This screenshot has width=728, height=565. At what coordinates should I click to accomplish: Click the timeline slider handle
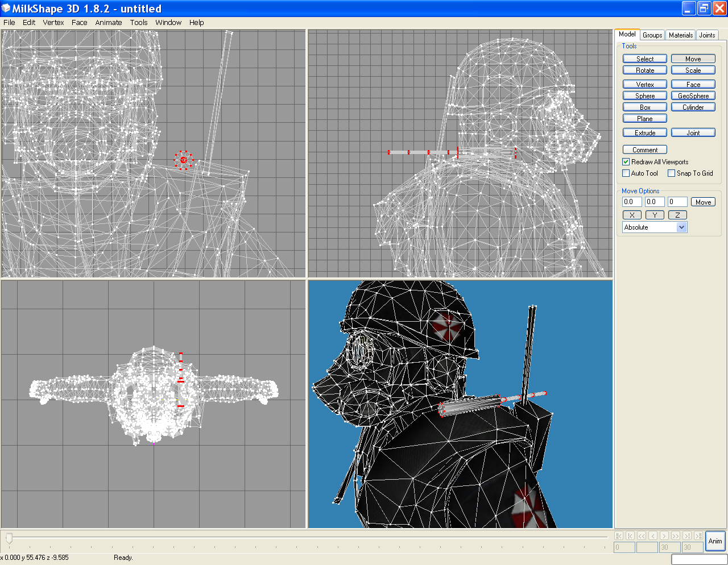click(9, 538)
